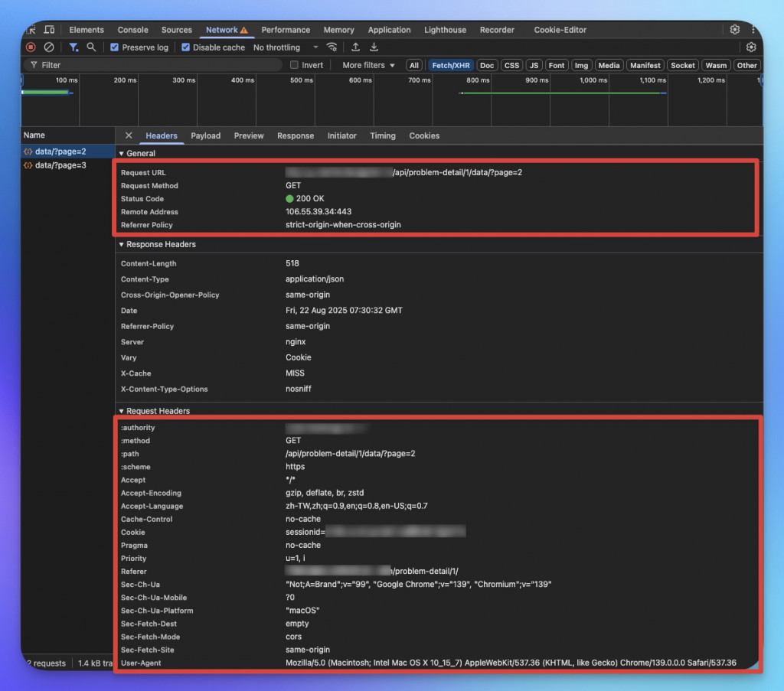The image size is (784, 691).
Task: Select the All request type filter
Action: pos(414,66)
